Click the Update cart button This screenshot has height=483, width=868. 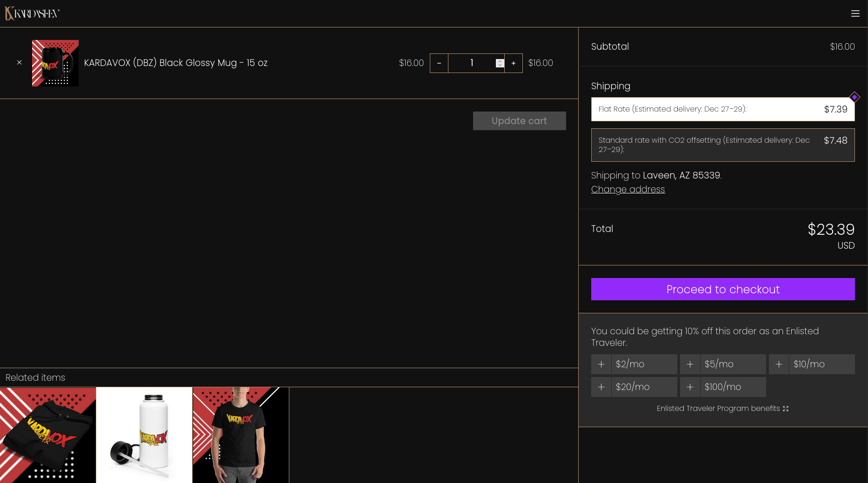point(519,121)
